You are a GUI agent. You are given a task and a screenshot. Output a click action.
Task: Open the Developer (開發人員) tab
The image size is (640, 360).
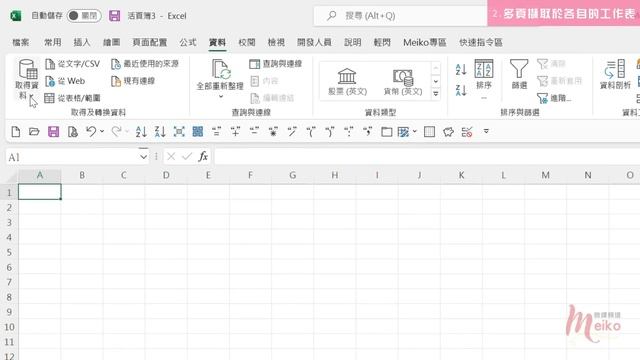click(x=314, y=42)
